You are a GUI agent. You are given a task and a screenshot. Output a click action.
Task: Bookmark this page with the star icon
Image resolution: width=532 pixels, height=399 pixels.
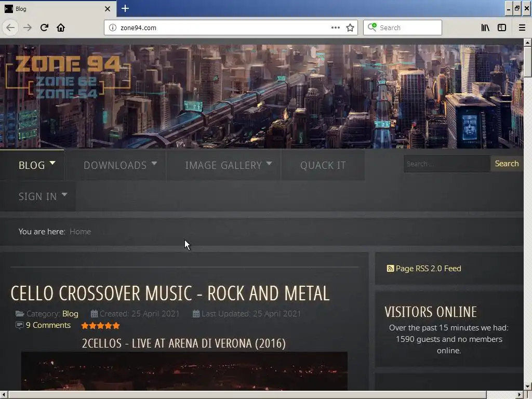pos(350,28)
